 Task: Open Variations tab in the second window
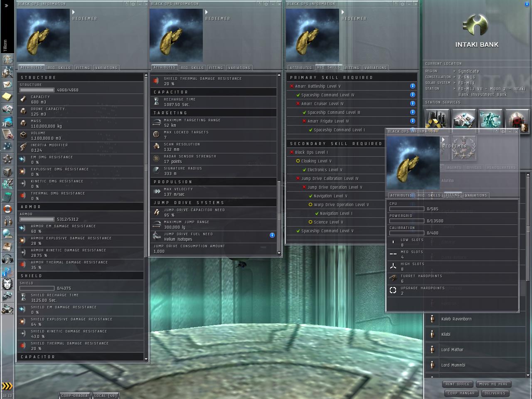[x=239, y=68]
